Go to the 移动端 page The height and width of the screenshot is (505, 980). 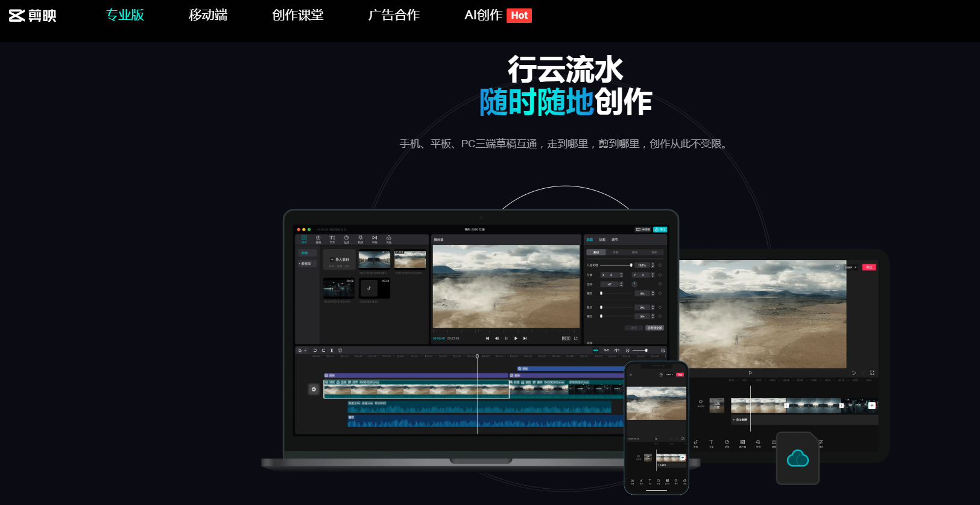(207, 15)
